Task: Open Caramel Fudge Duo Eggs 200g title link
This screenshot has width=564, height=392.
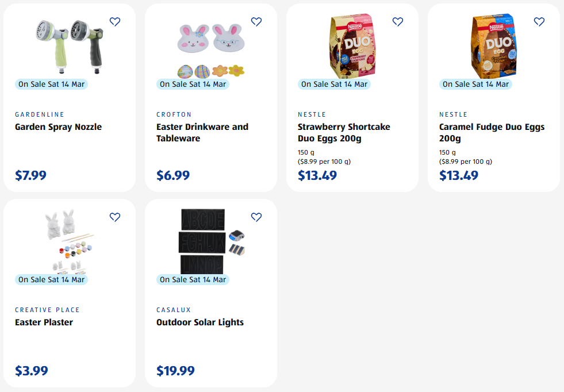Action: 492,133
